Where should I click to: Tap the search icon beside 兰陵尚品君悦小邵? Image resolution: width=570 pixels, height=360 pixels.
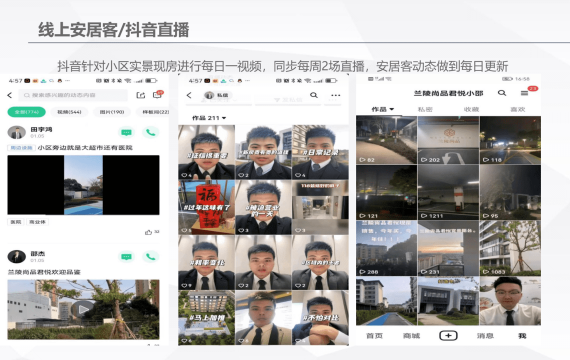tap(502, 93)
